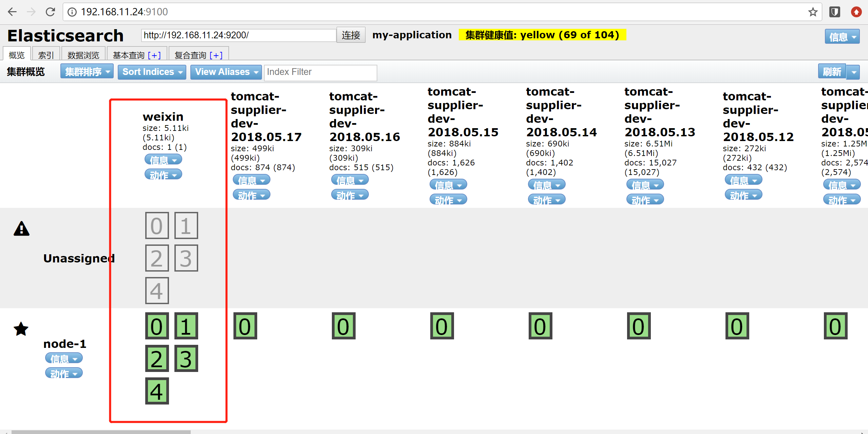
Task: Click the horizontal scrollbar at bottom
Action: point(101,432)
